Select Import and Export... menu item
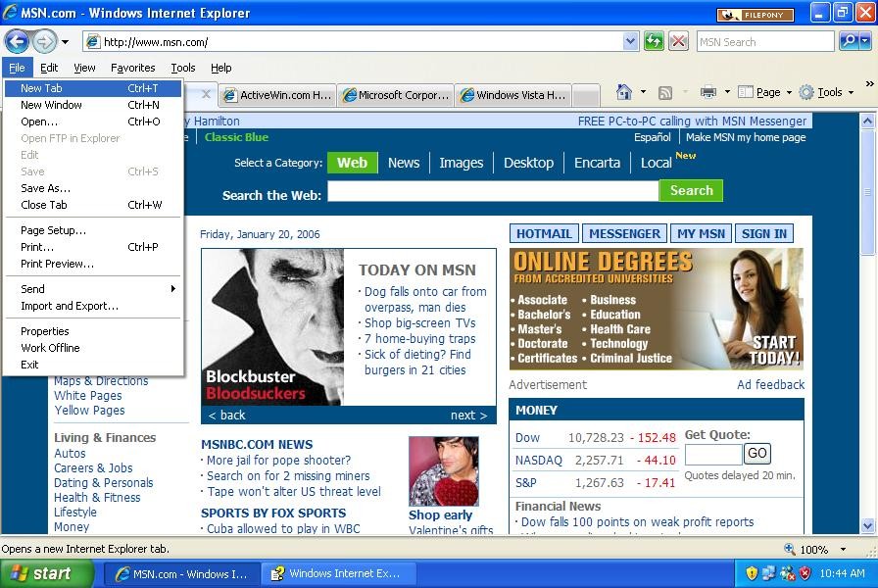Image resolution: width=878 pixels, height=588 pixels. [93, 306]
